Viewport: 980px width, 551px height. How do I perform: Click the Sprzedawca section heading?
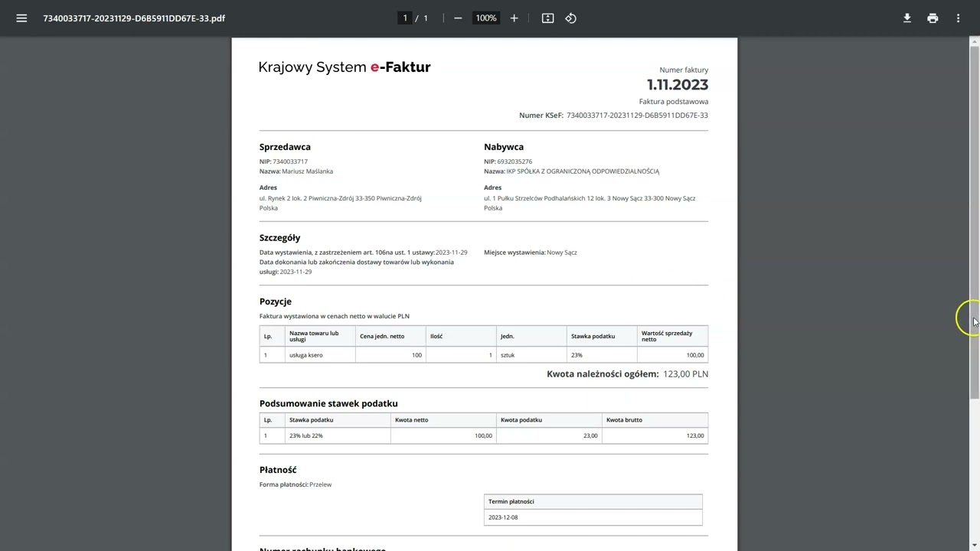(285, 147)
